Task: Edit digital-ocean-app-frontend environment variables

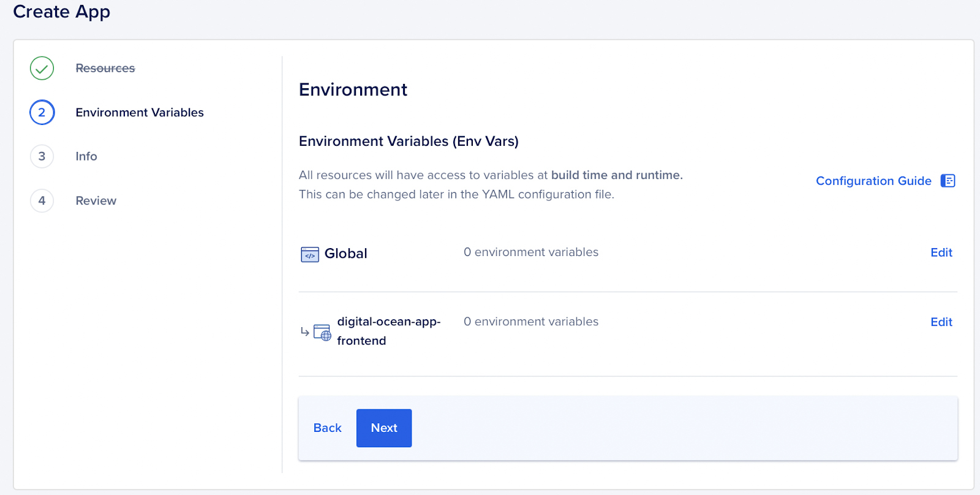Action: [x=941, y=322]
